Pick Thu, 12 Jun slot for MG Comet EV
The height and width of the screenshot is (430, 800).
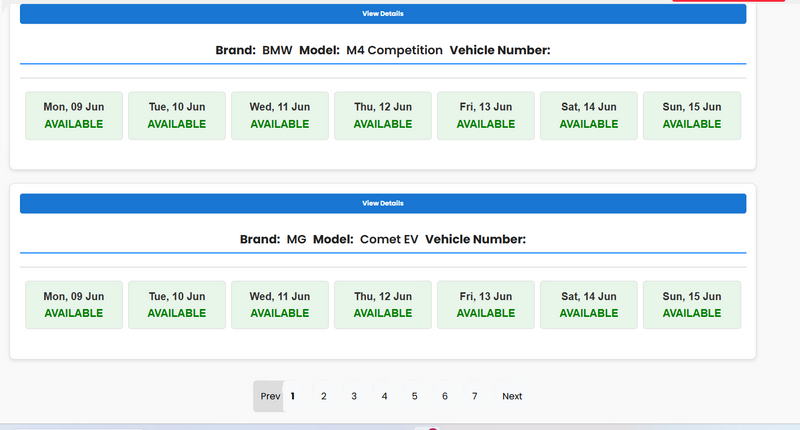[x=383, y=305]
